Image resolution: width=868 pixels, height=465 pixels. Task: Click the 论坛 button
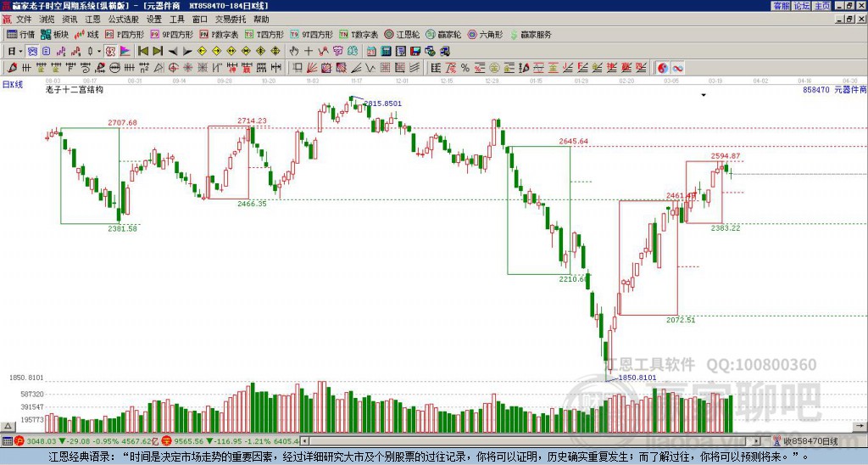802,6
